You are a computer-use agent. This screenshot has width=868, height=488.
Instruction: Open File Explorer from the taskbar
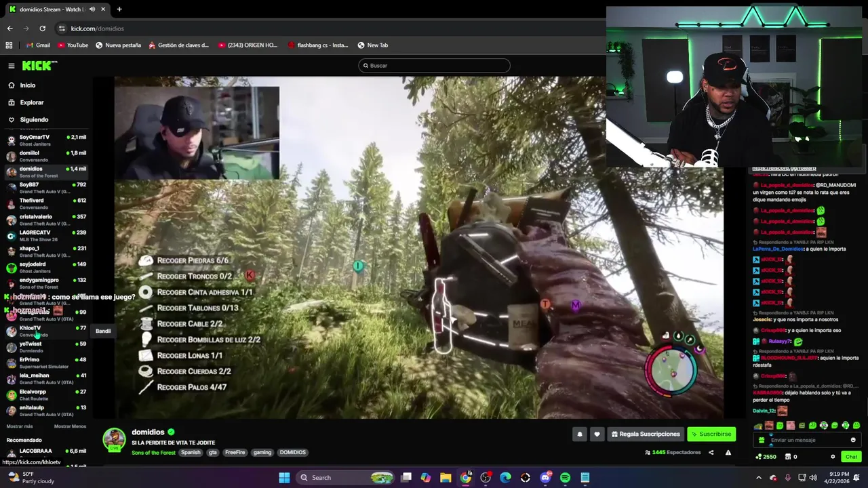click(x=446, y=478)
